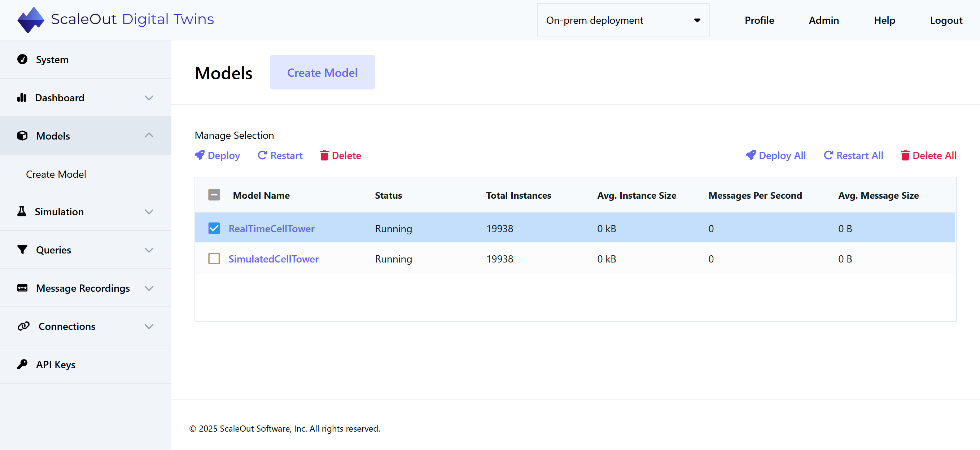Image resolution: width=980 pixels, height=450 pixels.
Task: Click Running status in RealTimeCellTower row
Action: click(393, 228)
